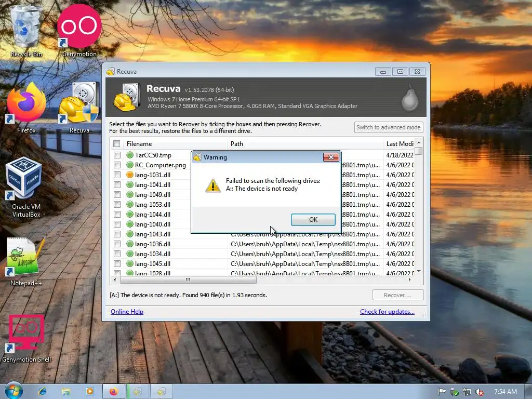
Task: Close the Warning dialog with red X
Action: (331, 157)
